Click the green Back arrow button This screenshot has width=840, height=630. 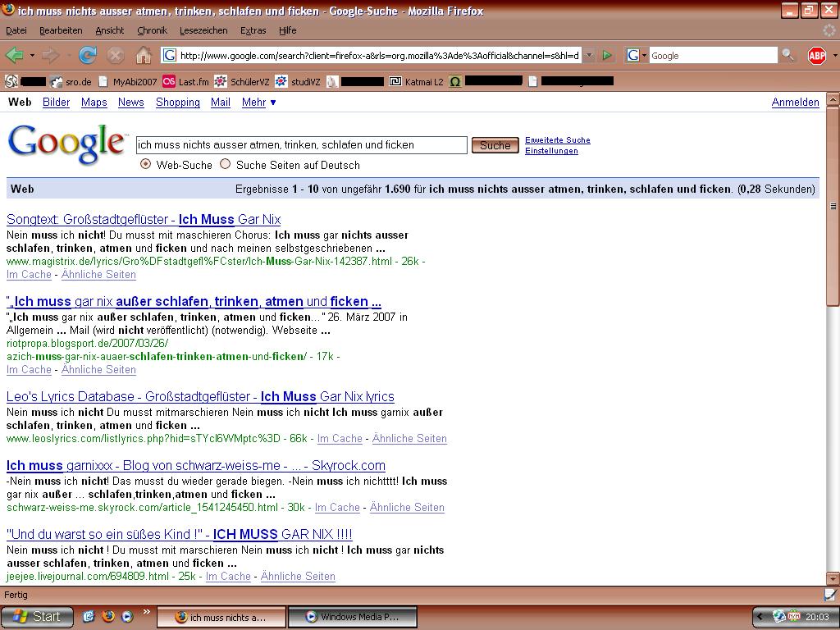pos(14,55)
